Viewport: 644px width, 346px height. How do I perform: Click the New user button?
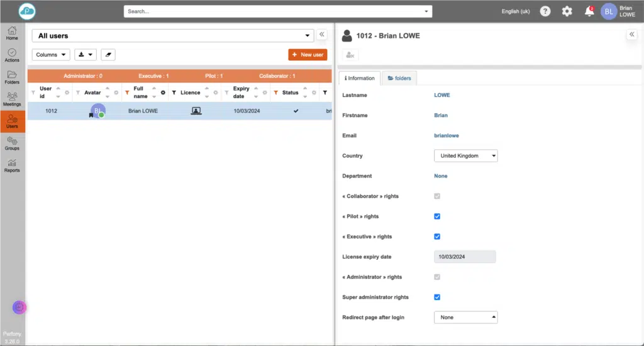coord(308,55)
